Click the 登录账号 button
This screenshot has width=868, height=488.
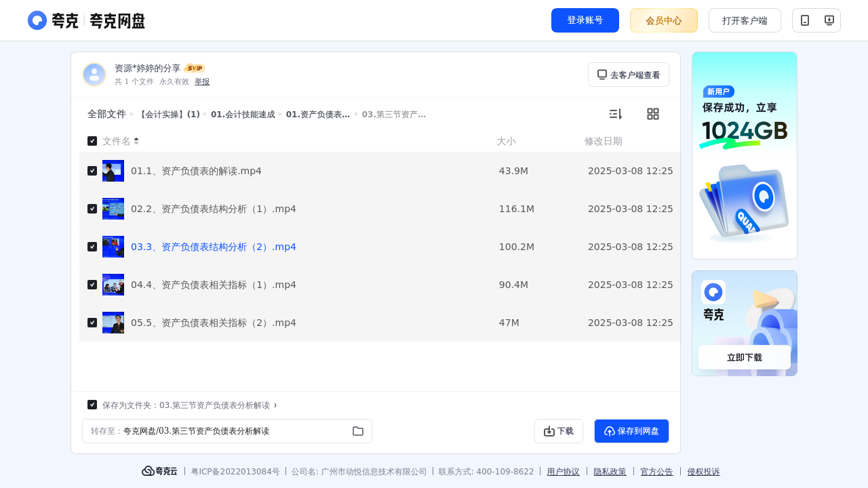[585, 20]
